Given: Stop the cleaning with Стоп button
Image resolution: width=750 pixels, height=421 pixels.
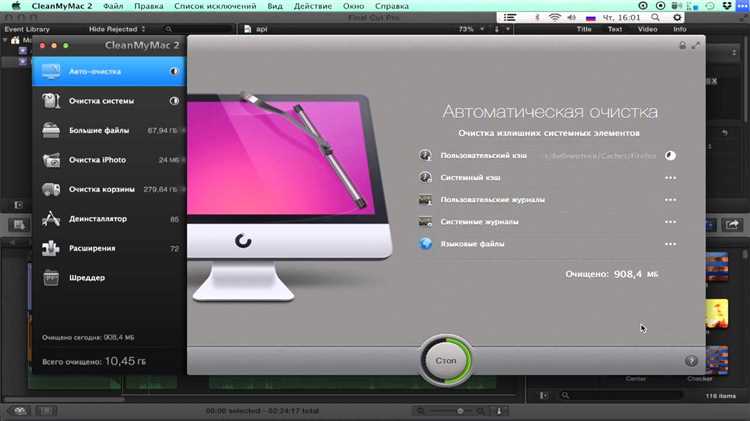Looking at the screenshot, I should tap(446, 361).
